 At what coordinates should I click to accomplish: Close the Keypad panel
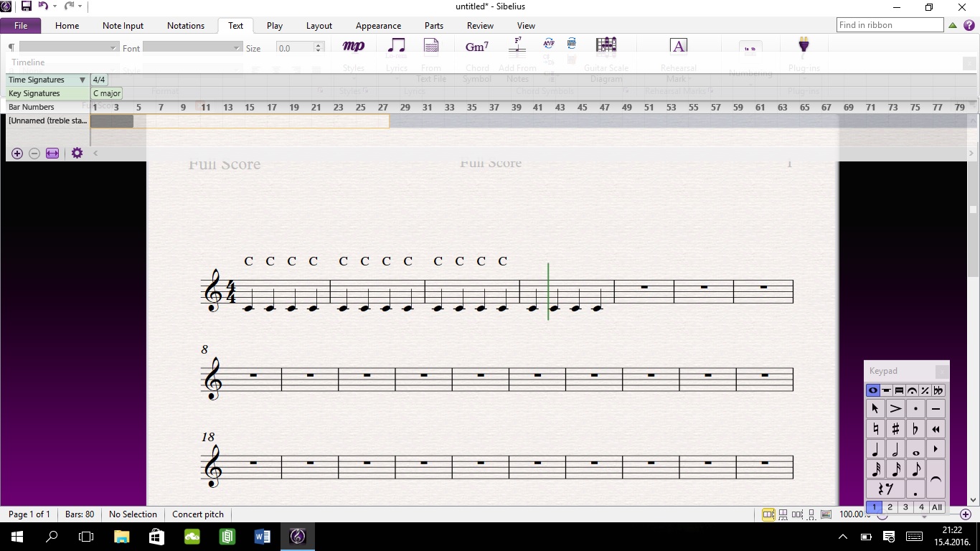[x=942, y=371]
